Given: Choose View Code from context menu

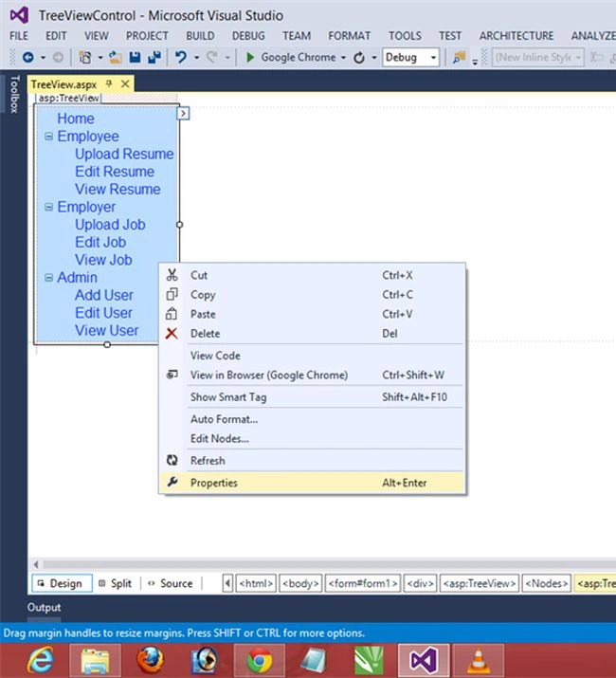Looking at the screenshot, I should (312, 356).
